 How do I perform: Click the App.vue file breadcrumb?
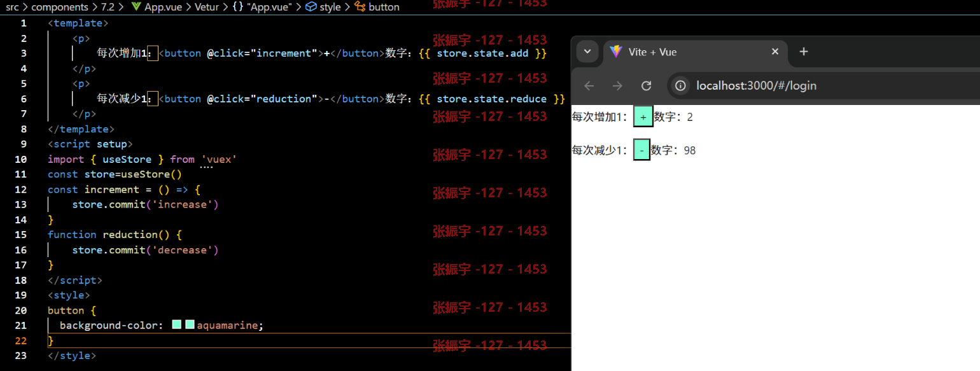click(162, 7)
